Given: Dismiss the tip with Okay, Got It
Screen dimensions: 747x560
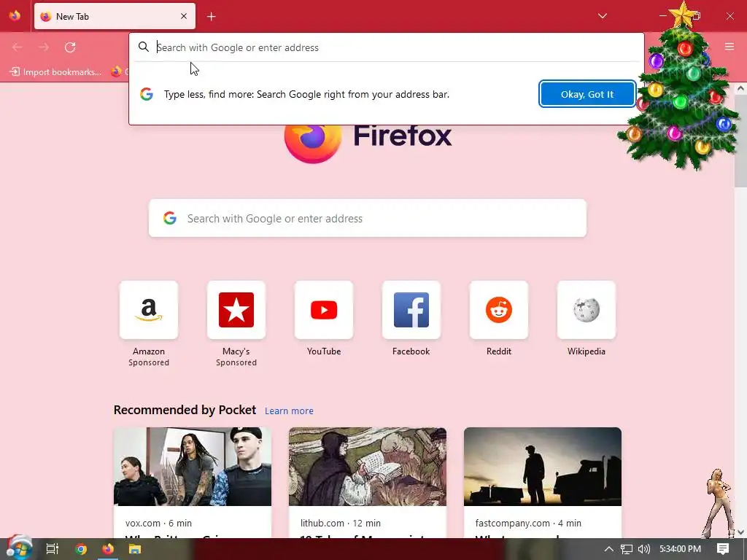Looking at the screenshot, I should tap(587, 94).
